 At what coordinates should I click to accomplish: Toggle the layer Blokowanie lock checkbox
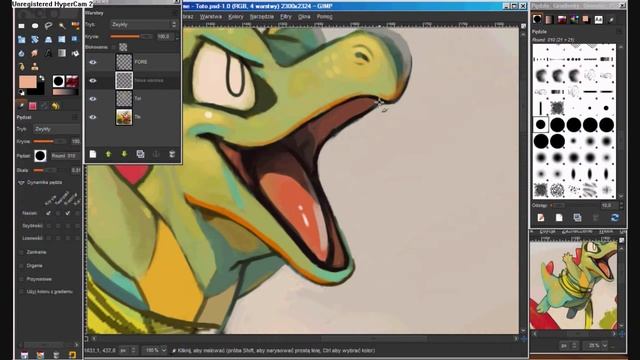tap(114, 47)
